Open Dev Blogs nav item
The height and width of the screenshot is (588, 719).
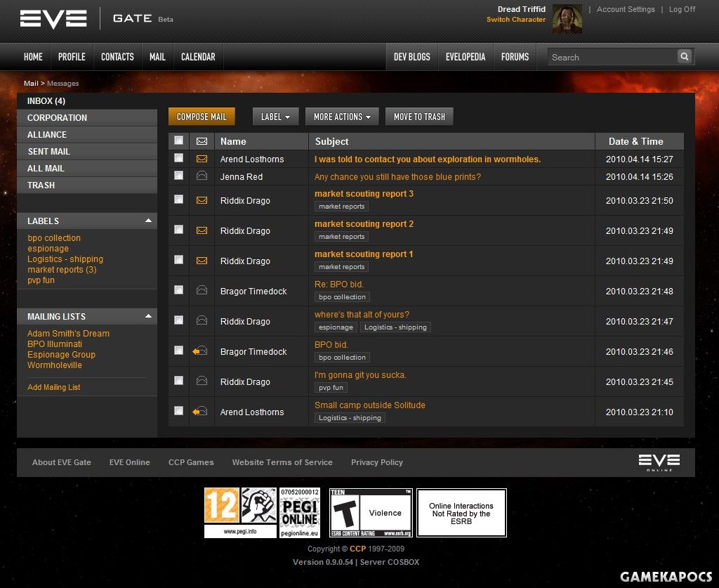[x=411, y=57]
